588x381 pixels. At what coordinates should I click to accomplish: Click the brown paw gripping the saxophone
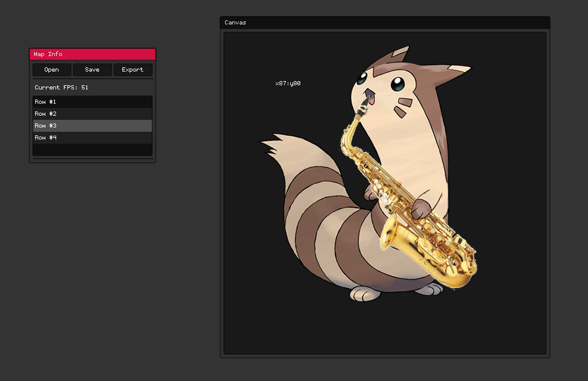click(x=421, y=209)
